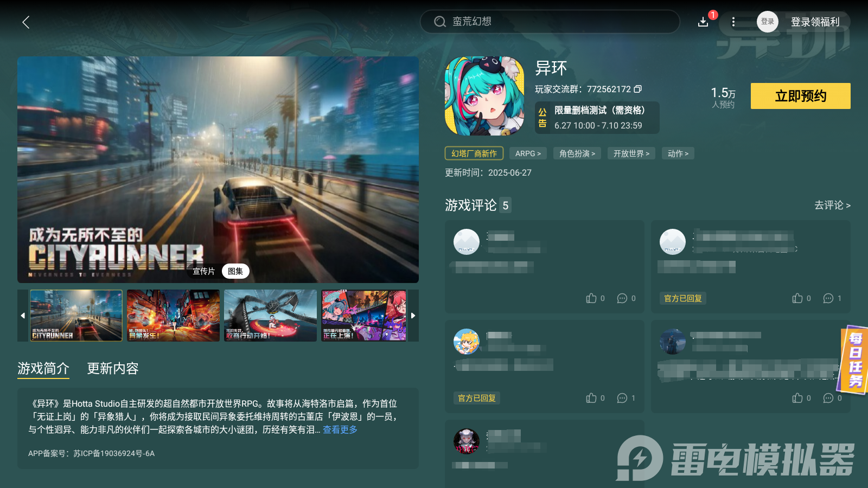Screen dimensions: 868x488
Task: Show next thumbnails with right carousel arrow
Action: (413, 315)
